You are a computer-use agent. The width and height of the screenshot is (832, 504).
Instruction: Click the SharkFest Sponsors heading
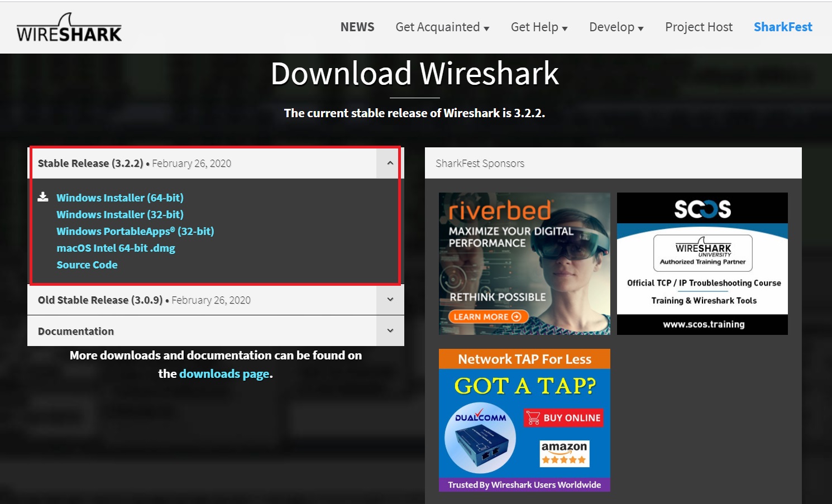[x=480, y=164]
